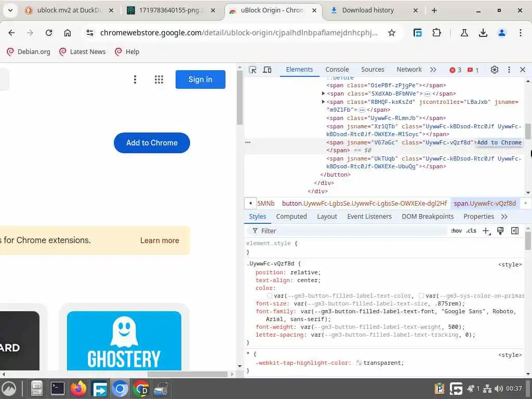The width and height of the screenshot is (532, 399).
Task: Open the Ghostery extension thumbnail
Action: 124,341
